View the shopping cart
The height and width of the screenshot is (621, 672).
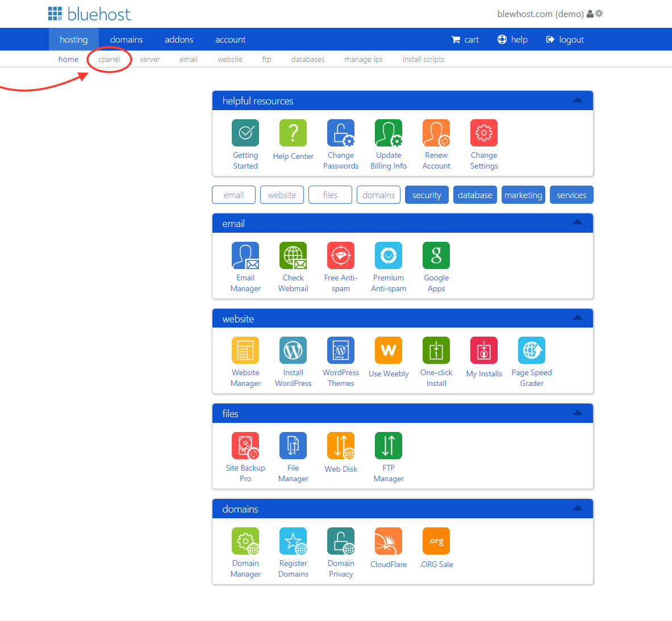pos(465,39)
